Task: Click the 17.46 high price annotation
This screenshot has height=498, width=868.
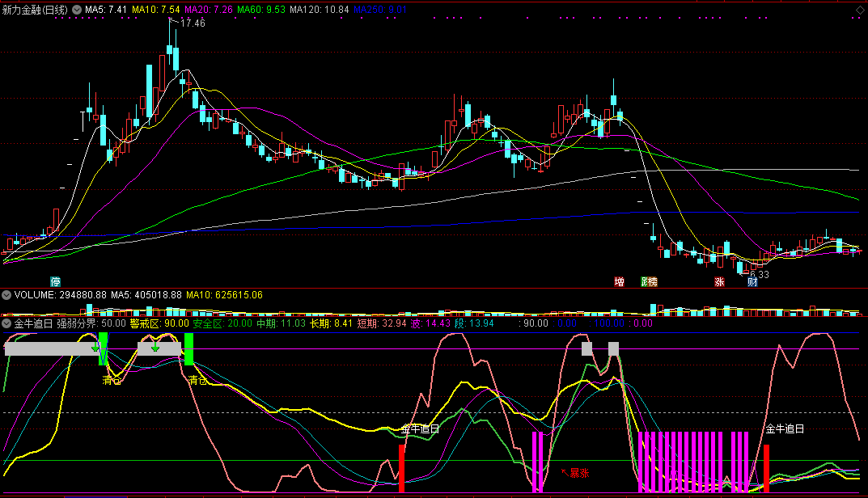Action: tap(193, 23)
